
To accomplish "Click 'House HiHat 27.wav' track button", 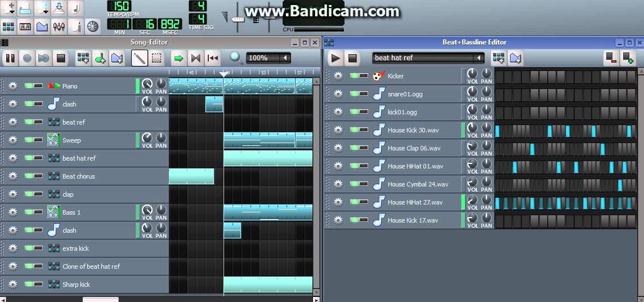I will 415,202.
